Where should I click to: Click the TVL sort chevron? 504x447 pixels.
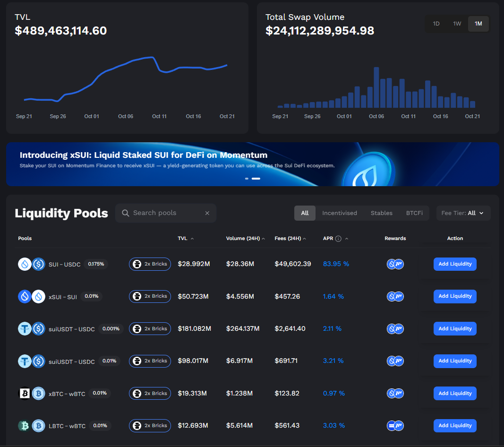point(192,238)
